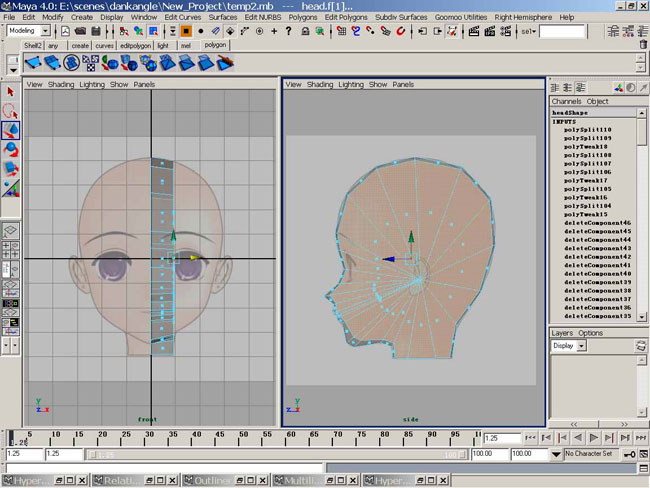Toggle the snap to points plus icon
The width and height of the screenshot is (650, 488).
(274, 31)
